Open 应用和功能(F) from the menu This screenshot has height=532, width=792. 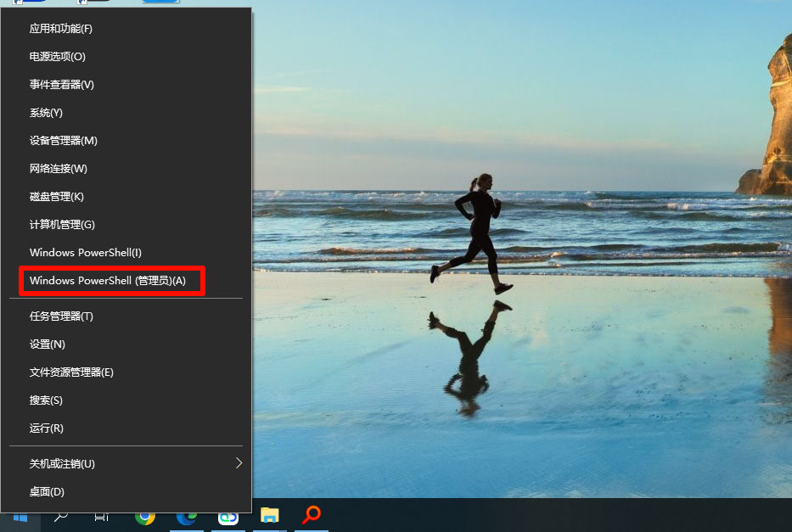click(61, 29)
